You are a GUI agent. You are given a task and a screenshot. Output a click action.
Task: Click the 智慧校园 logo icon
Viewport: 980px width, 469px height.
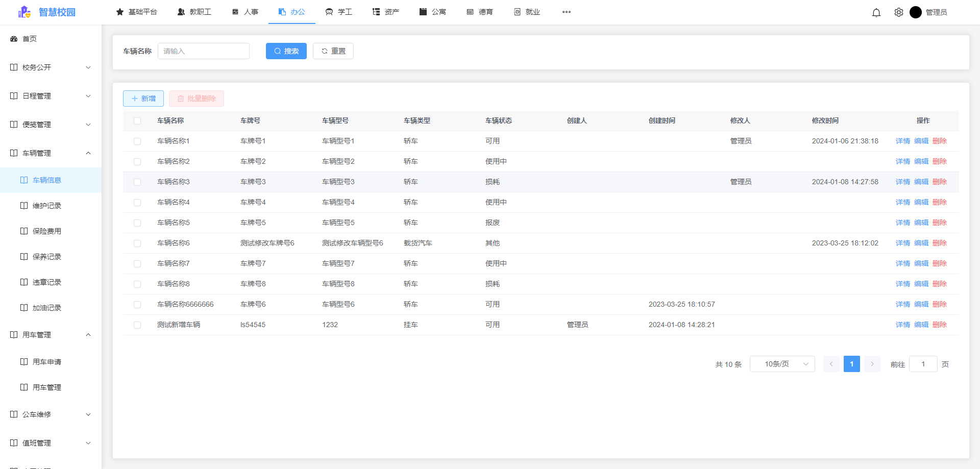click(24, 12)
